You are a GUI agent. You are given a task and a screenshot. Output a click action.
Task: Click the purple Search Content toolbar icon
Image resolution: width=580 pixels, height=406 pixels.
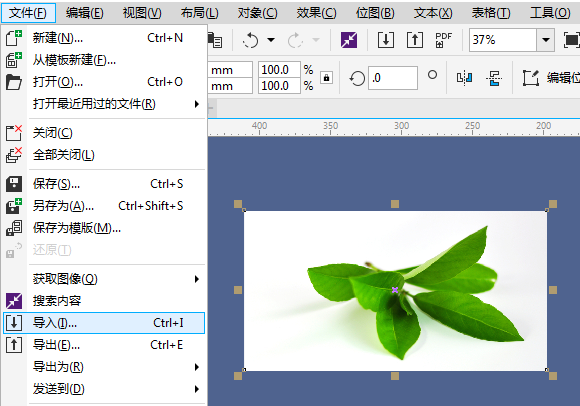tap(349, 40)
